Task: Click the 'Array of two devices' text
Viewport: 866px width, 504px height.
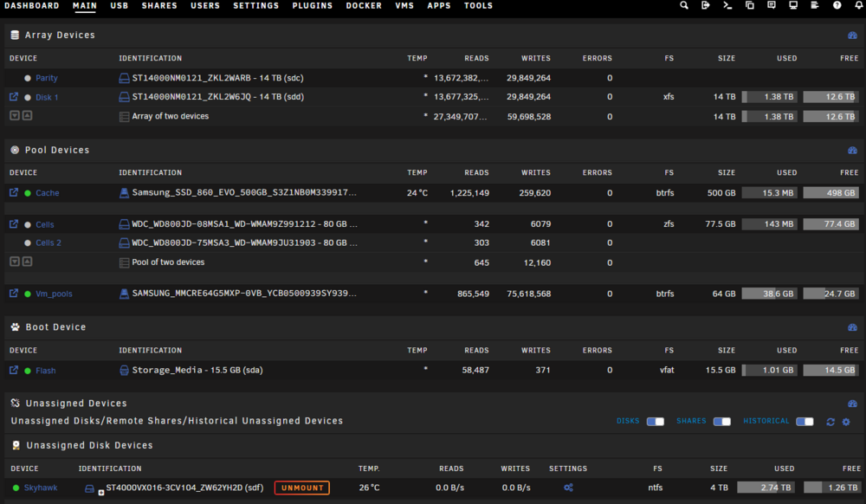Action: pos(170,117)
